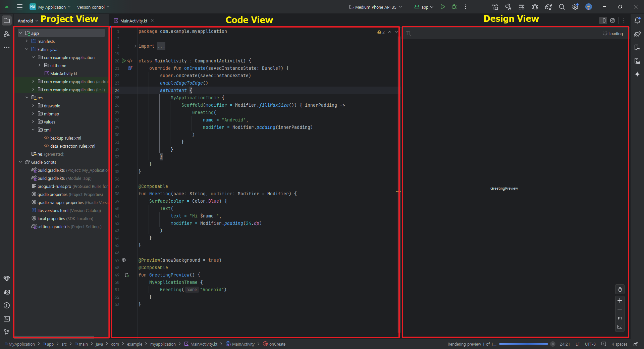Switch editor to Design only mode
Screen dimensions: 644x349
(612, 20)
